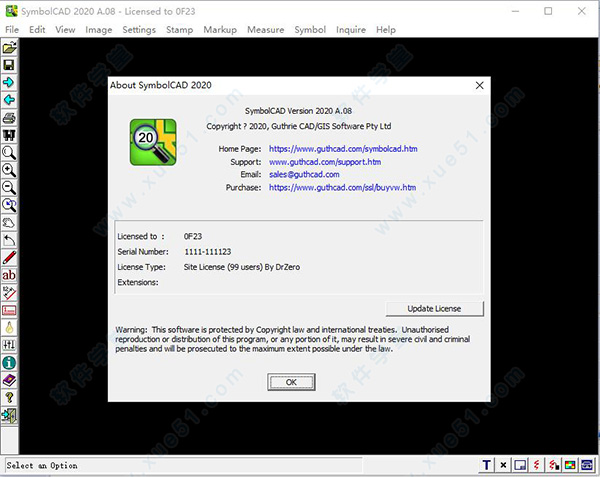This screenshot has width=600, height=477.
Task: Toggle the bold T text icon in status bar
Action: point(487,465)
